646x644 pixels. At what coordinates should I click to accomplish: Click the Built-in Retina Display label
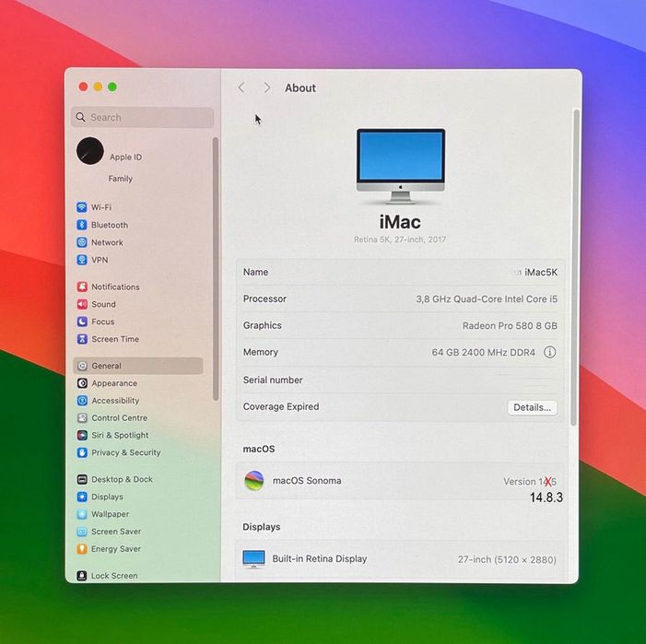click(x=319, y=558)
